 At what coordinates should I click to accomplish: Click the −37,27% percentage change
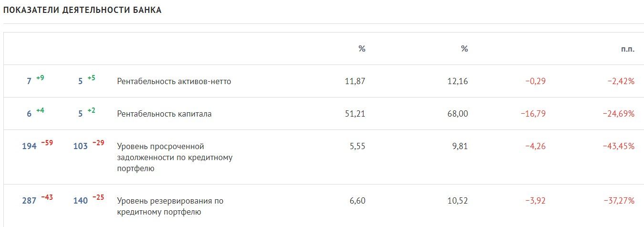pyautogui.click(x=619, y=201)
